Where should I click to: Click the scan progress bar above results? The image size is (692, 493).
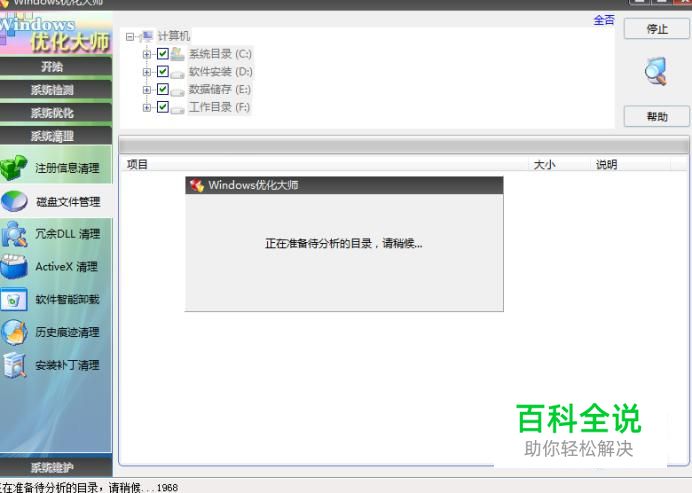(x=404, y=145)
